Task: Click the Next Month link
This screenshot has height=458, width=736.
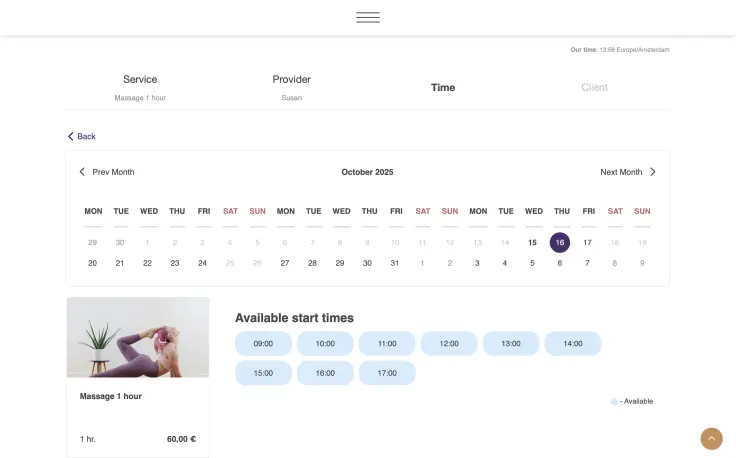Action: [621, 172]
